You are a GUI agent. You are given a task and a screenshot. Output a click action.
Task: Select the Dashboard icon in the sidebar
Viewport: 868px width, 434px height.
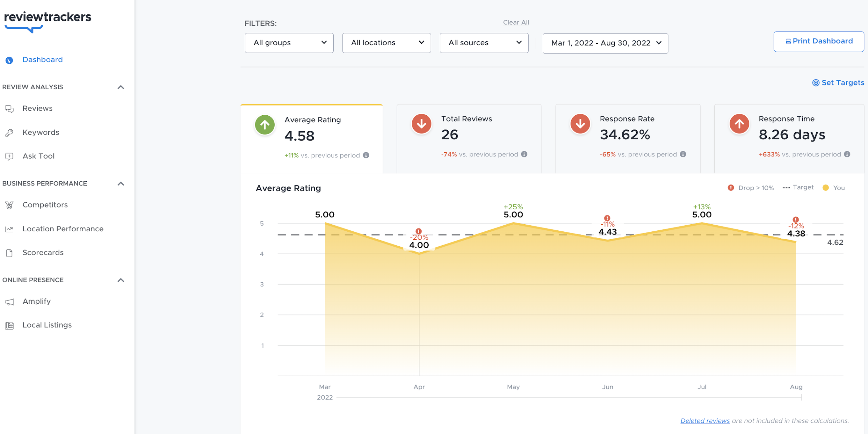point(9,60)
